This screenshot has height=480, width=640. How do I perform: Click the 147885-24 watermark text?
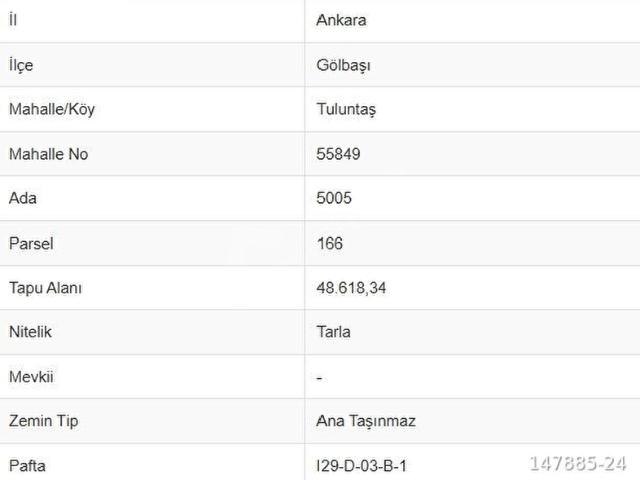578,464
